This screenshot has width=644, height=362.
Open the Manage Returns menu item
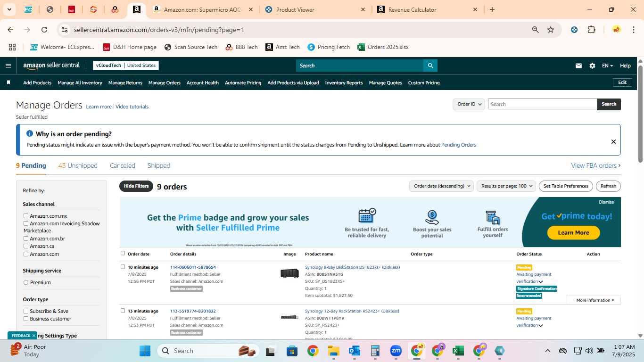pos(125,82)
